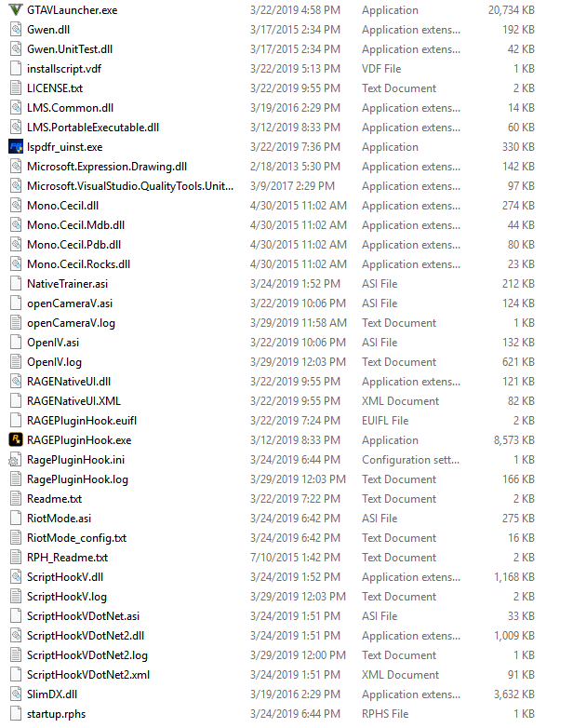Viewport: 586px width, 728px height.
Task: Click the ScriptHookV.dll file icon
Action: tap(16, 577)
